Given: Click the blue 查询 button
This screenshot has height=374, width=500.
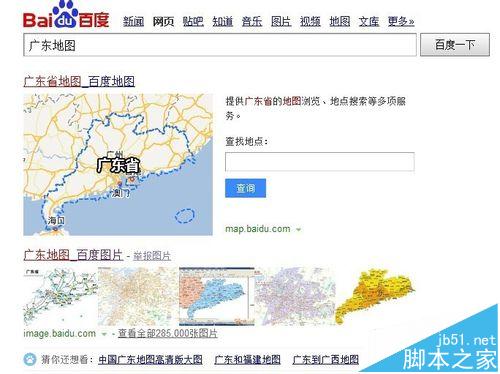Looking at the screenshot, I should click(x=245, y=188).
